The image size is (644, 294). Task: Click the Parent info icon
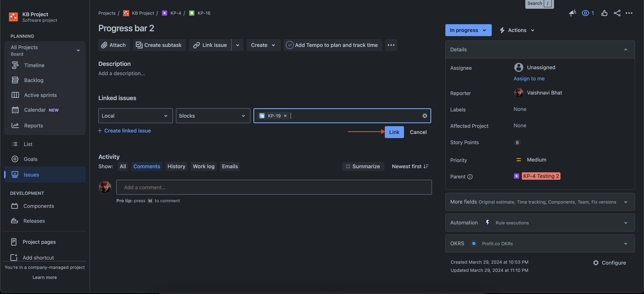(470, 177)
